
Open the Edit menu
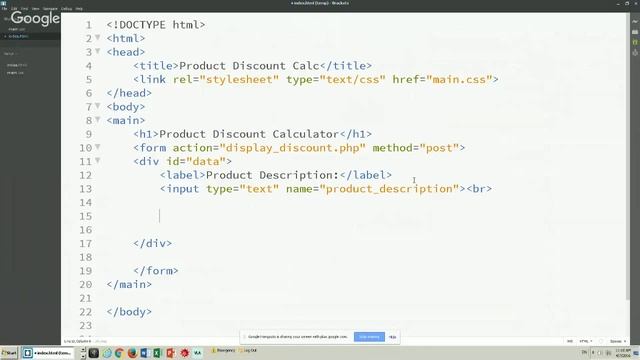coord(14,9)
